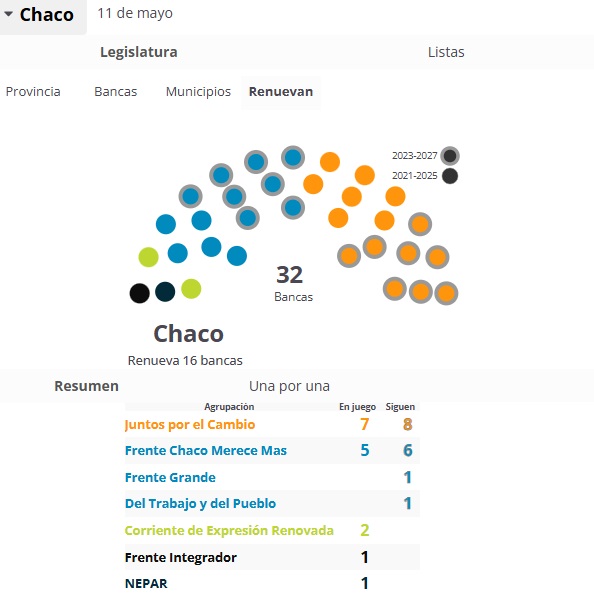Viewport: 594px width, 594px height.
Task: Select the black Frente Integrador seat dot
Action: pyautogui.click(x=139, y=293)
